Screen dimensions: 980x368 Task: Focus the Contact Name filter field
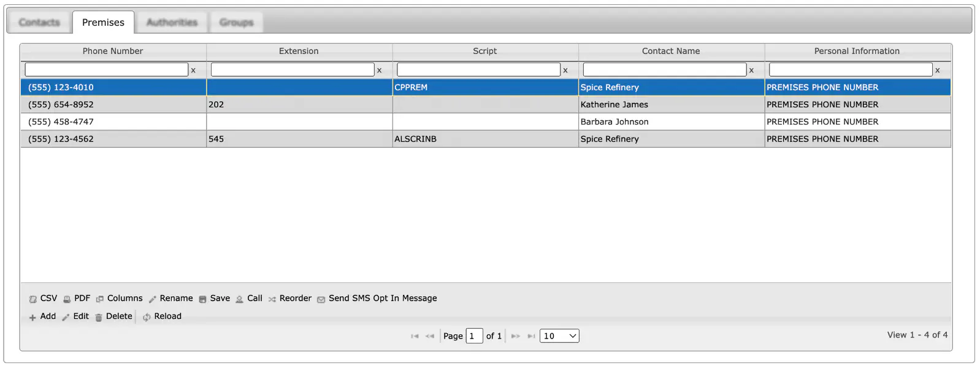click(665, 70)
